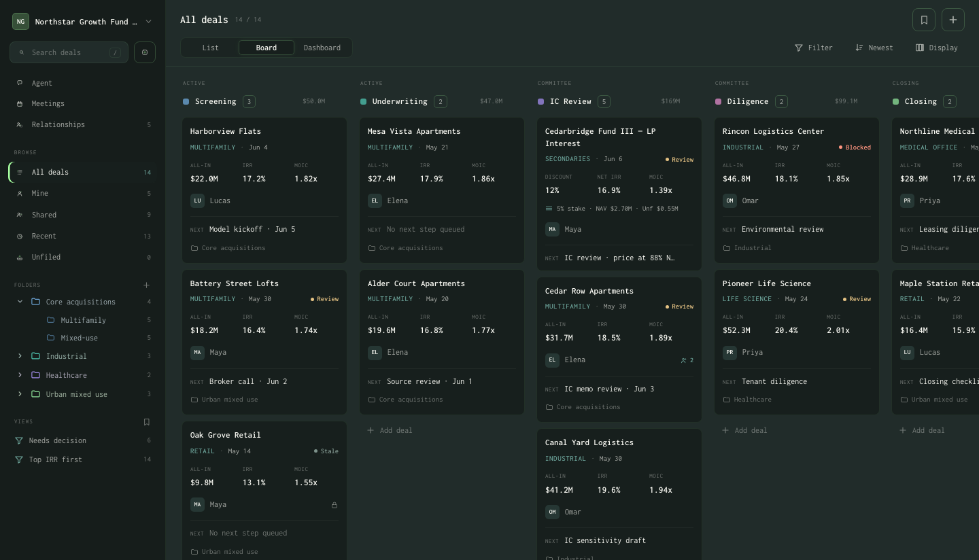Click the Multifamily subfolder icon

[x=50, y=320]
